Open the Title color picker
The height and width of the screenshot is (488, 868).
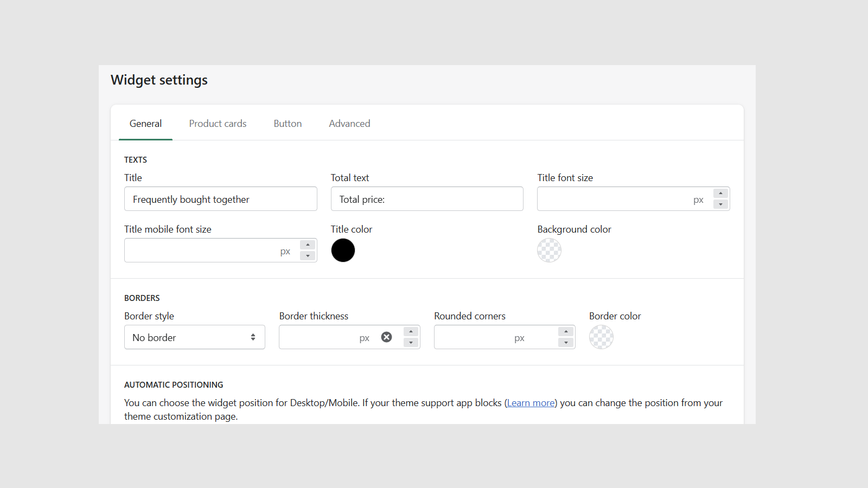click(x=342, y=250)
